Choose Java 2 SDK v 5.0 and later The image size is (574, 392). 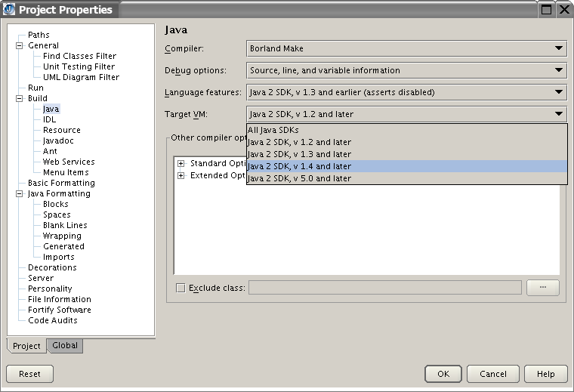click(x=406, y=178)
